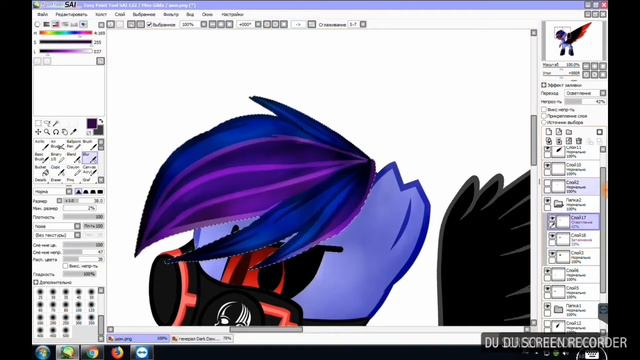Open the Холст menu

click(x=101, y=14)
